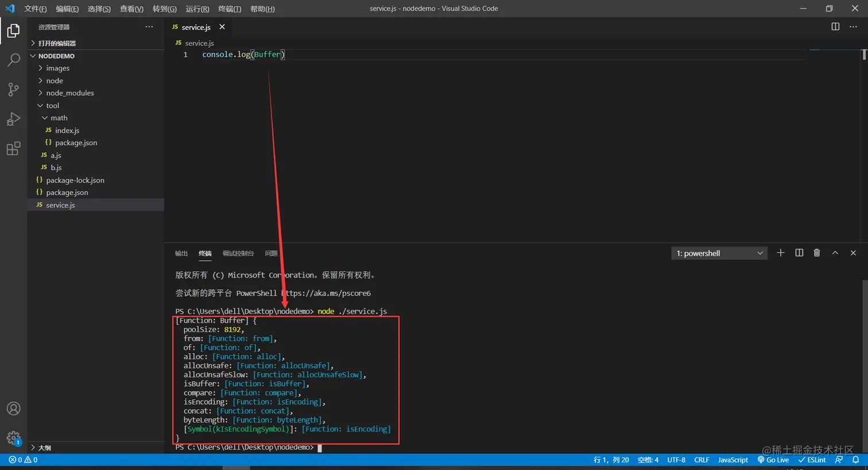The height and width of the screenshot is (470, 868).
Task: Open the Accounts menu icon
Action: (13, 409)
